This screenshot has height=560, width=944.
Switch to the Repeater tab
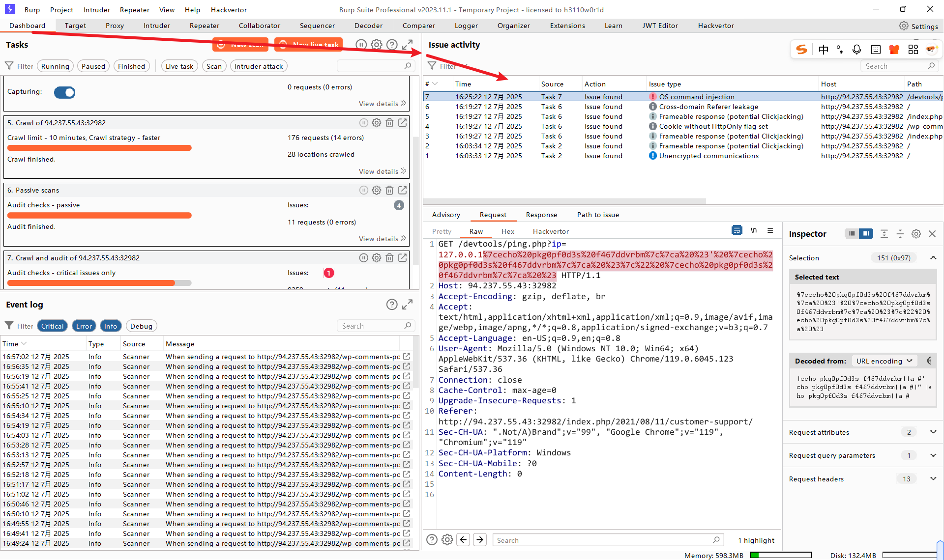[204, 26]
